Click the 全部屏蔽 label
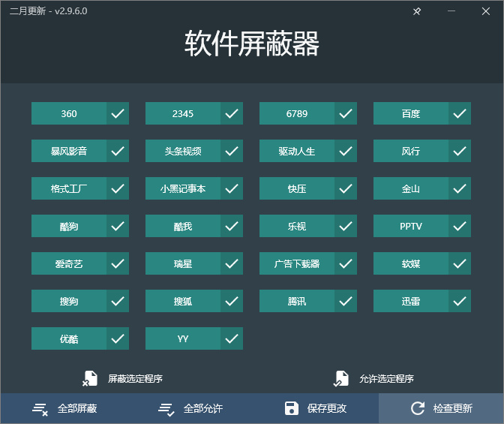The image size is (504, 424). (77, 408)
